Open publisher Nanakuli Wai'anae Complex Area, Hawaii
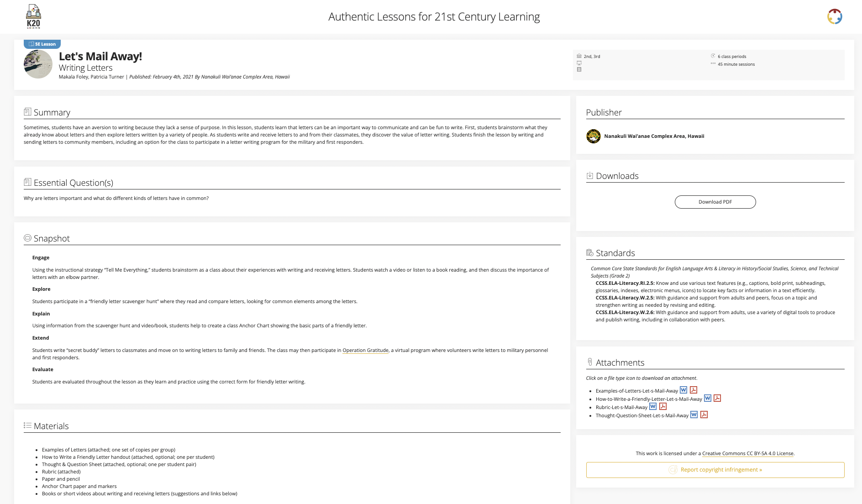This screenshot has height=504, width=862. tap(654, 136)
